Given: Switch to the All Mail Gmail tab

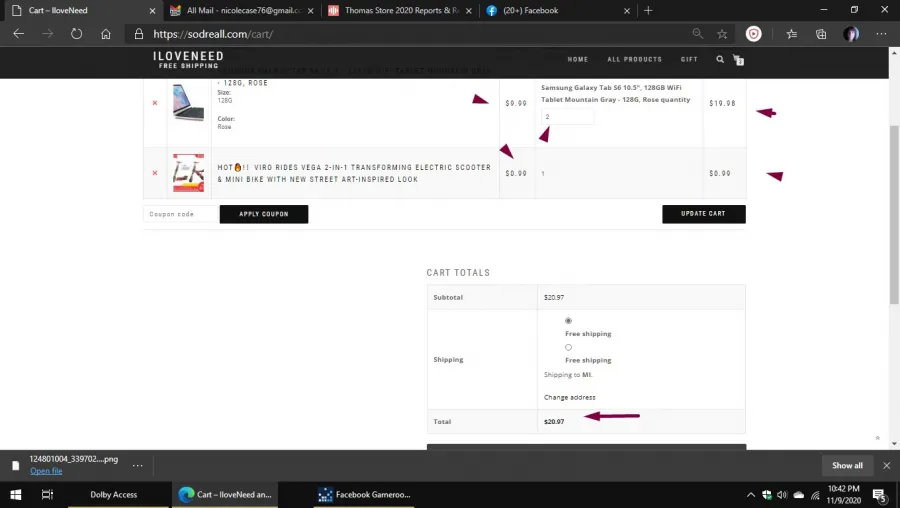Looking at the screenshot, I should (x=244, y=10).
